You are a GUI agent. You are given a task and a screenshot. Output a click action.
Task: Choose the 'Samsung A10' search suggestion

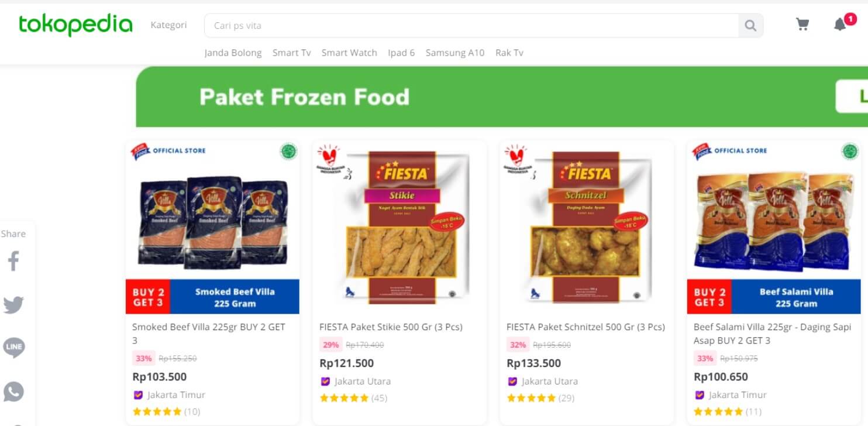tap(455, 53)
